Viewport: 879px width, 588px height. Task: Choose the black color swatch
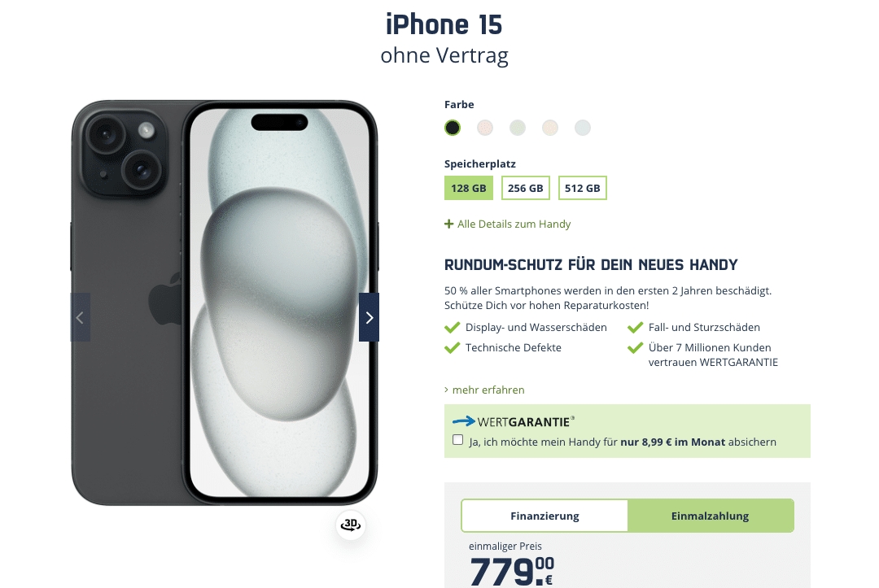coord(453,128)
